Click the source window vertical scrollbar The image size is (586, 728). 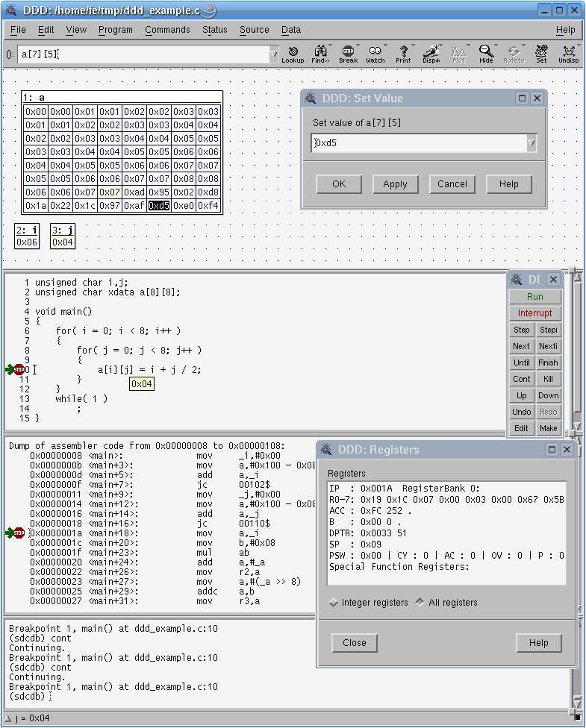tap(577, 351)
